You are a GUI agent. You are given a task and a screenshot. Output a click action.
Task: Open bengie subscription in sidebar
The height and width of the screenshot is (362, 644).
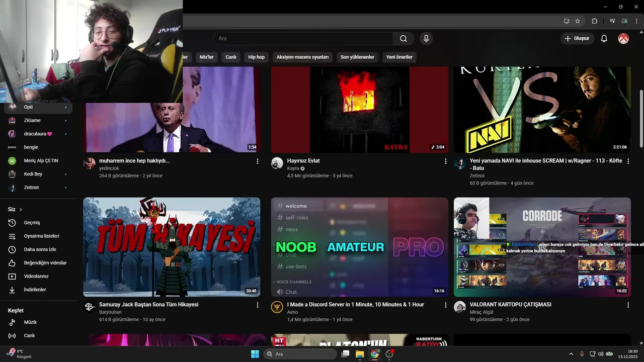pyautogui.click(x=38, y=147)
